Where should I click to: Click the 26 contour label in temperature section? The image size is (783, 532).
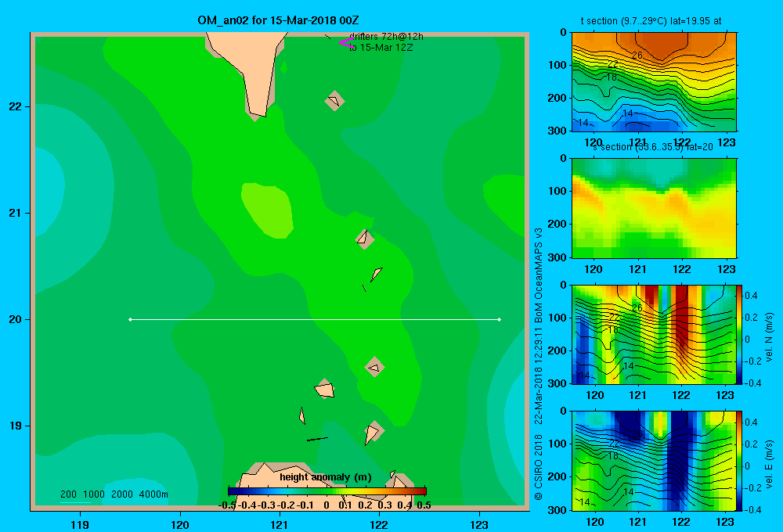[637, 56]
